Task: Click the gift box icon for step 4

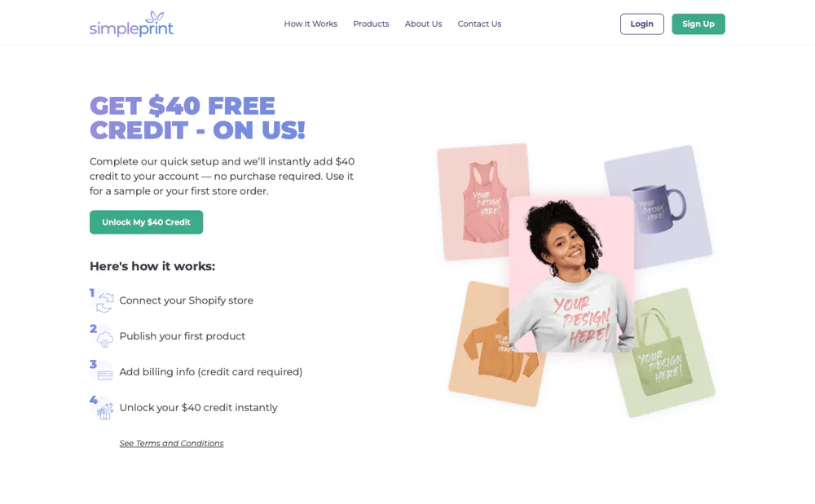Action: point(105,411)
